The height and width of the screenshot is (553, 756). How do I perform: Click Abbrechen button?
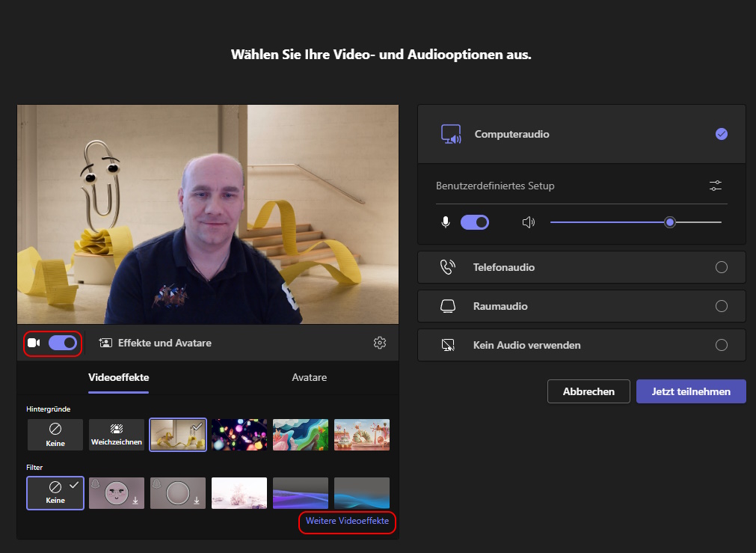click(588, 391)
